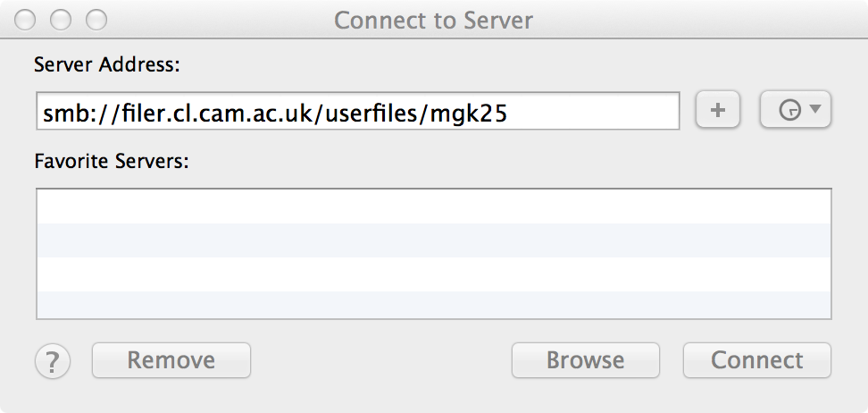868x413 pixels.
Task: Click the "Favorite Servers:" label
Action: [x=112, y=162]
